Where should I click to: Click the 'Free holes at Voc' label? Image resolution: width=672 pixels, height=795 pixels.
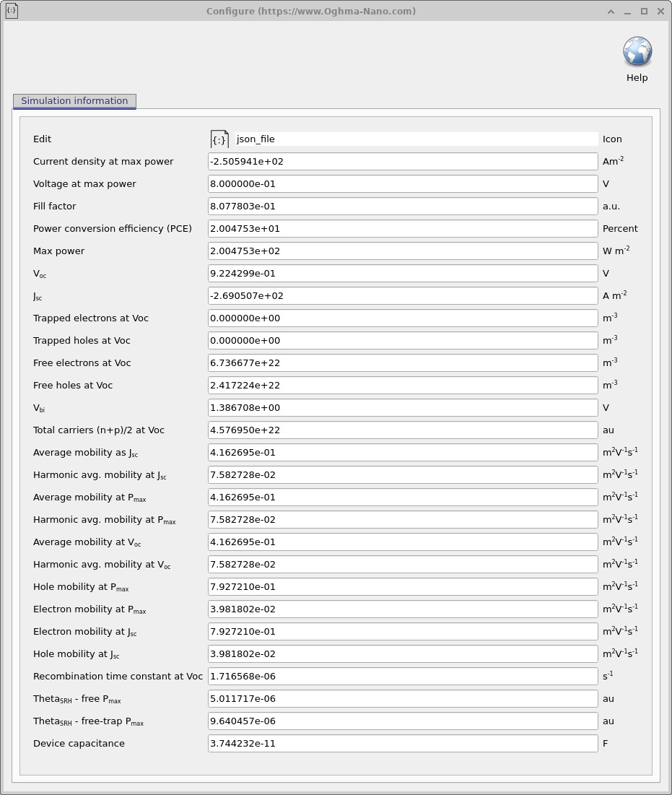[72, 385]
